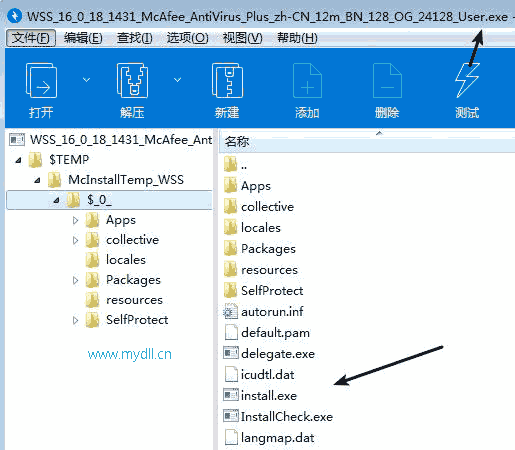The height and width of the screenshot is (450, 515).
Task: Click the folder icon beside Packages in tree
Action: pos(92,280)
